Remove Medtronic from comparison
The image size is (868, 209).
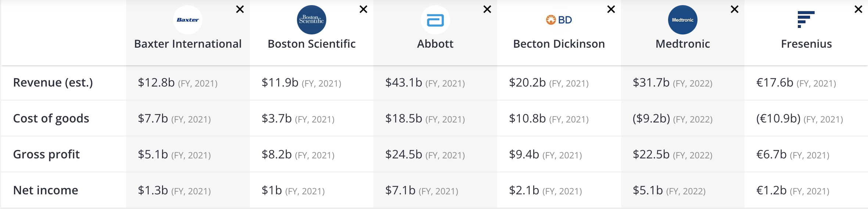point(735,9)
